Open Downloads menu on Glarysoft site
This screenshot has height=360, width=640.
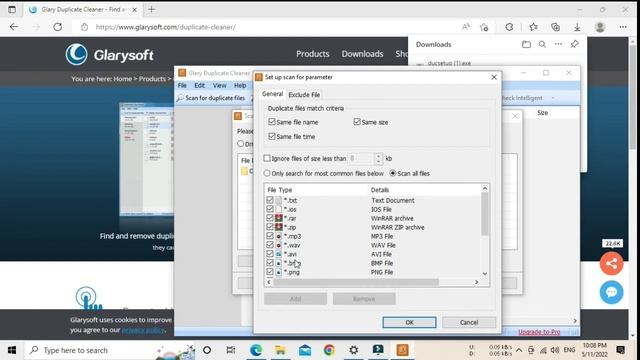pyautogui.click(x=362, y=54)
